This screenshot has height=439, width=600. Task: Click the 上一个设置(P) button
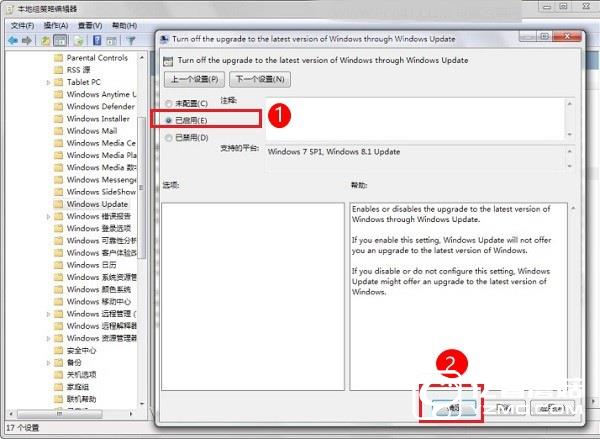194,79
